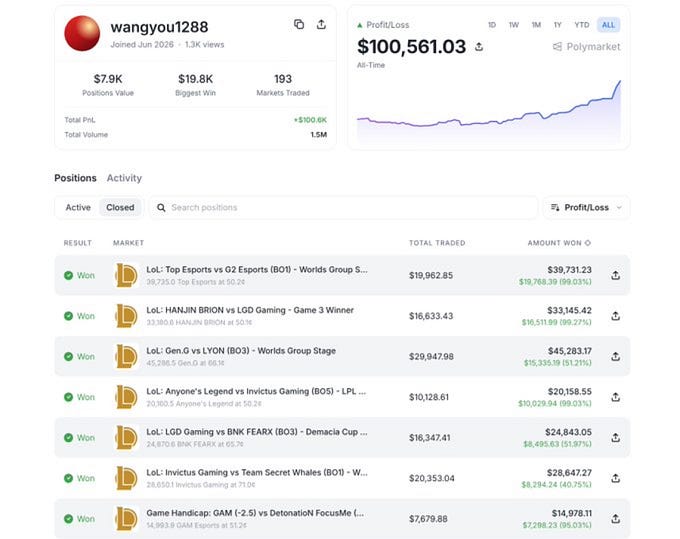680x539 pixels.
Task: Click the Amount Won sort indicator
Action: point(588,243)
